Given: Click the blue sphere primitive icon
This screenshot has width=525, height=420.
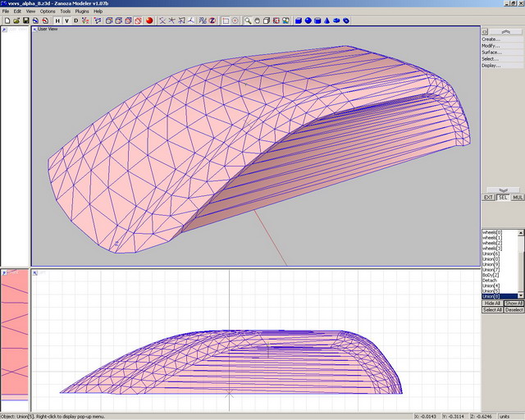Looking at the screenshot, I should [x=308, y=21].
